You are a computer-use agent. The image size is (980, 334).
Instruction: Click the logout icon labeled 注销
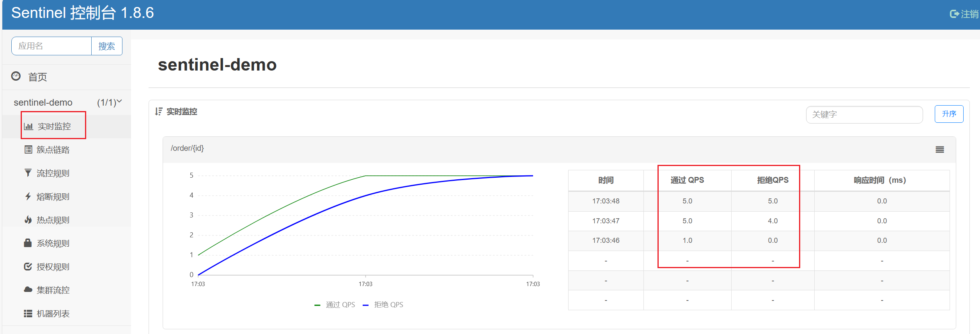[954, 14]
